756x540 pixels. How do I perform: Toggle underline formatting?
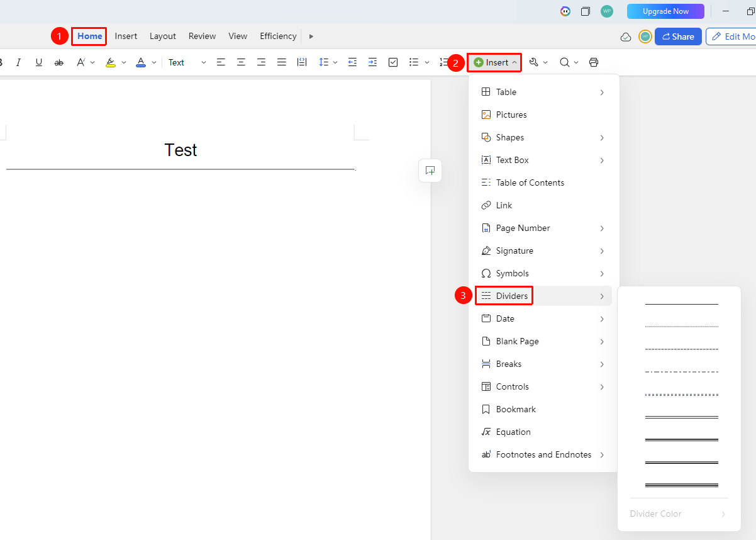pos(39,62)
